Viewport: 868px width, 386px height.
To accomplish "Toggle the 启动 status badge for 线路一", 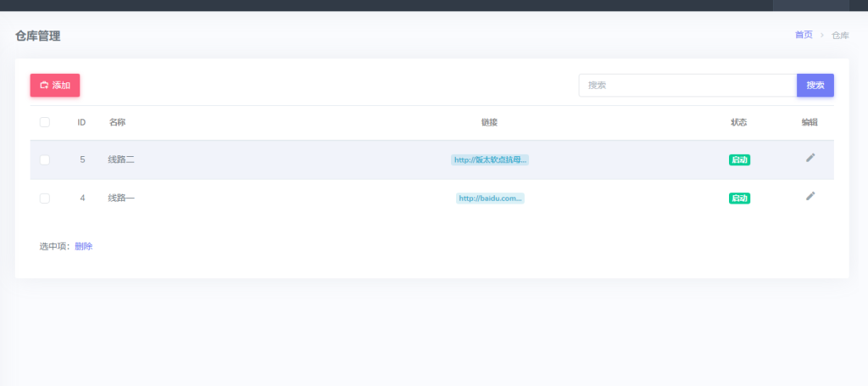I will click(739, 199).
